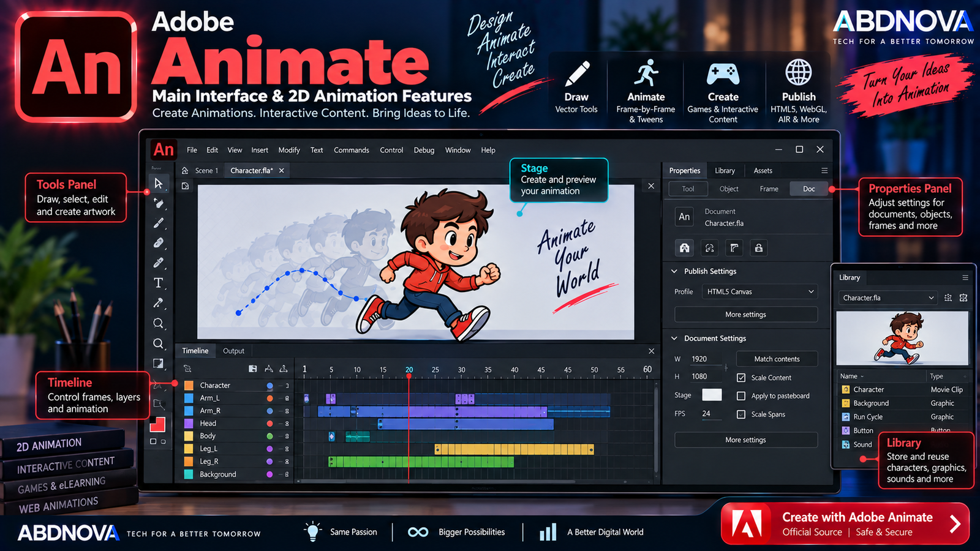Sort Library by the Type column

coord(937,376)
